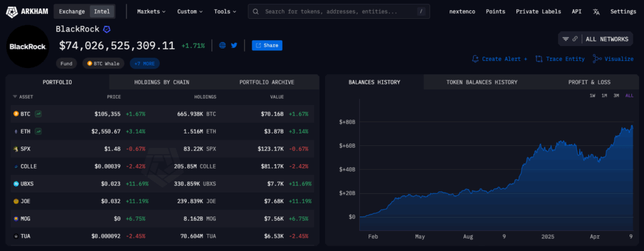Click the BlackRock entity logo thumbnail
The image size is (644, 251).
tap(28, 47)
